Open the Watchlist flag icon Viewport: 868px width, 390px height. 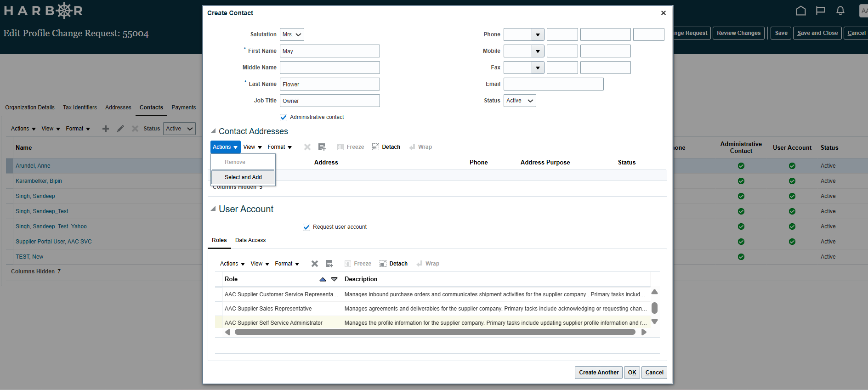[x=821, y=11]
